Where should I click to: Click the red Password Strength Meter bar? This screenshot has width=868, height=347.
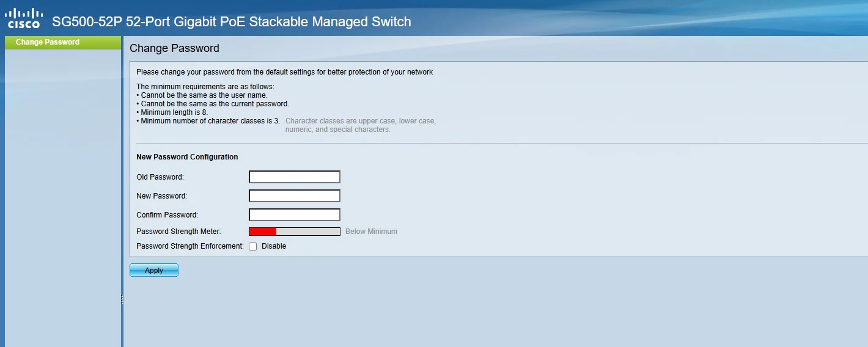[x=295, y=232]
